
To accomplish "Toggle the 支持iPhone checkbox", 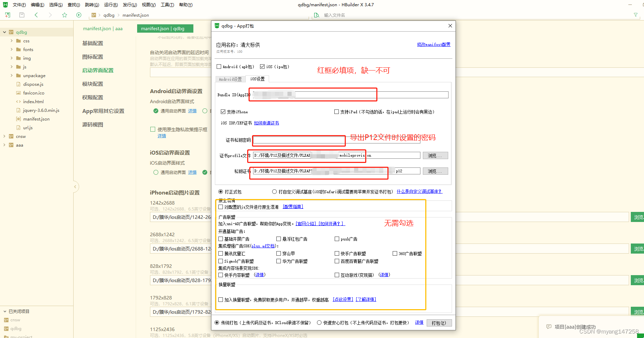I will click(x=223, y=112).
